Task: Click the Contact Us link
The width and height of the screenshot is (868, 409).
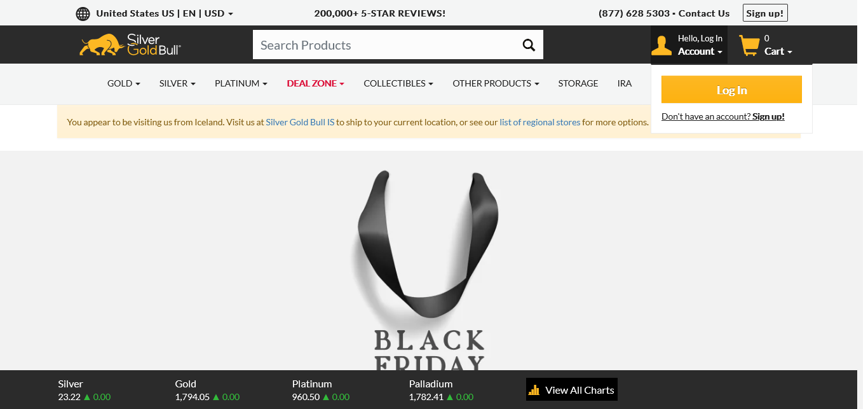Action: 704,13
